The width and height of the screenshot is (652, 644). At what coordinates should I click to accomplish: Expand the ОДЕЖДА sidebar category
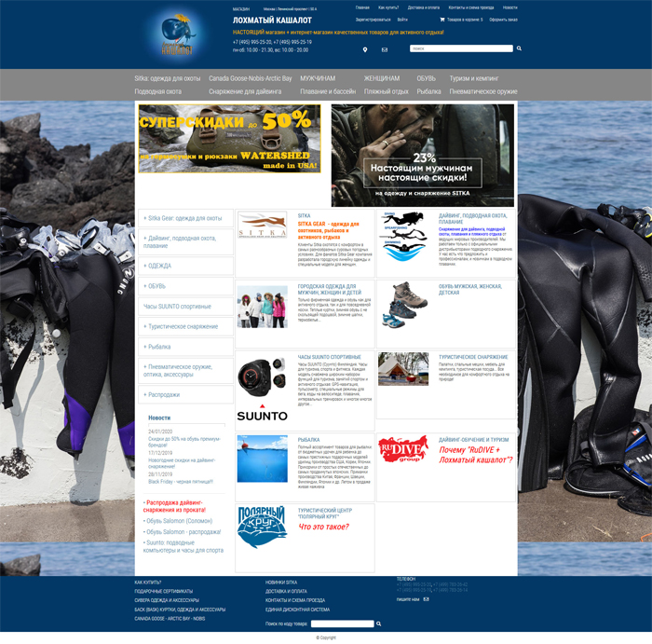[x=185, y=266]
